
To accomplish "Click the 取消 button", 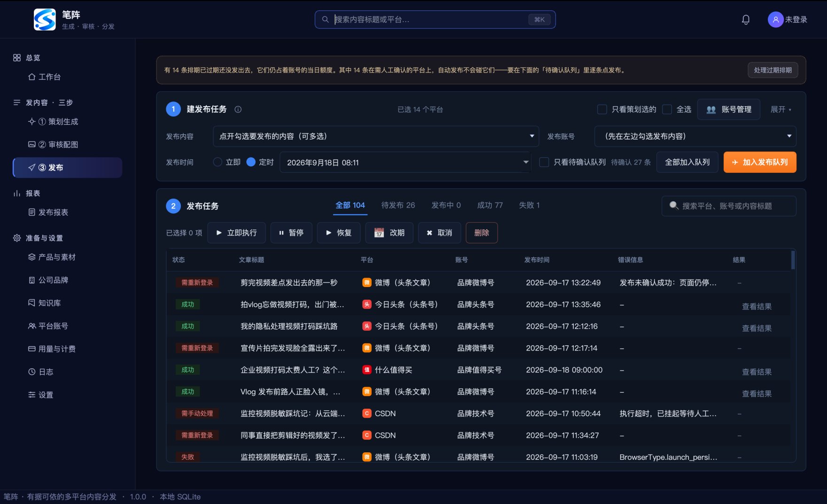I will pos(439,233).
